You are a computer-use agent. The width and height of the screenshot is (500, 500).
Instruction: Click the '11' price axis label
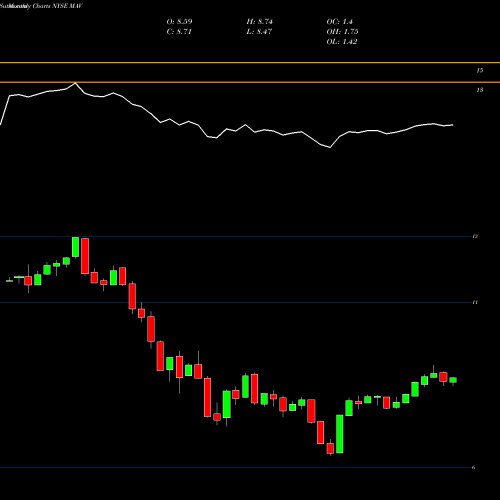[475, 302]
